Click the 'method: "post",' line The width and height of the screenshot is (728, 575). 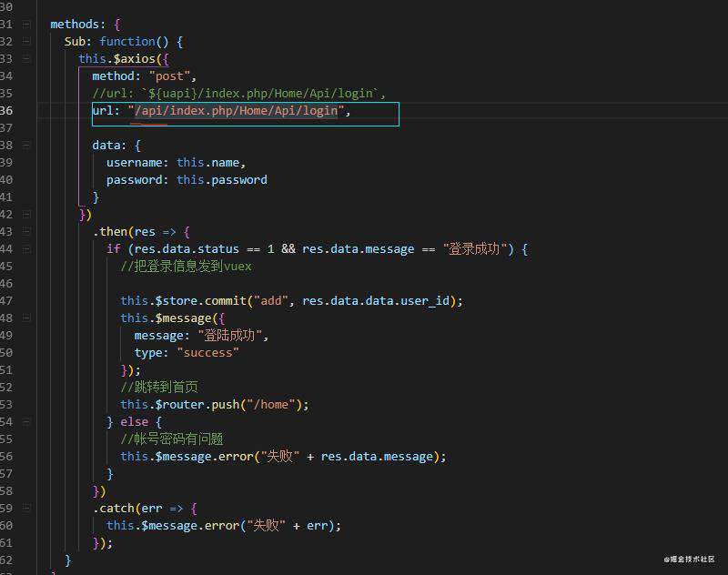pos(145,76)
